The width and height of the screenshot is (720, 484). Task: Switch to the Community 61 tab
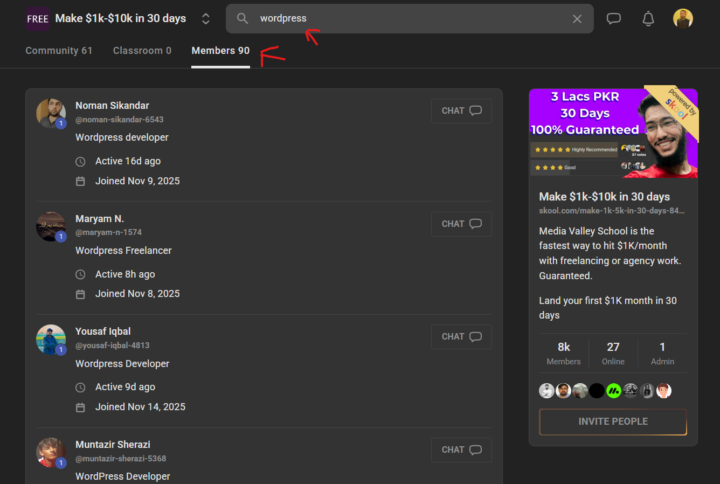point(59,50)
